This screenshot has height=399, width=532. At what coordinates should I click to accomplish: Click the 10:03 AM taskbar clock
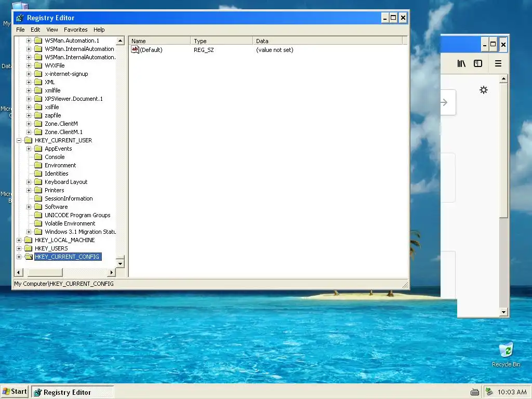point(512,392)
